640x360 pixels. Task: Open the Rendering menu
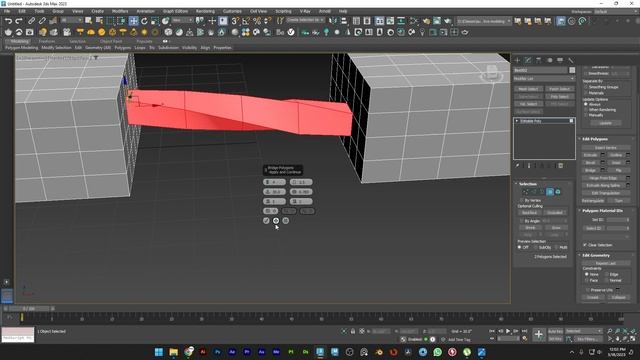click(205, 11)
